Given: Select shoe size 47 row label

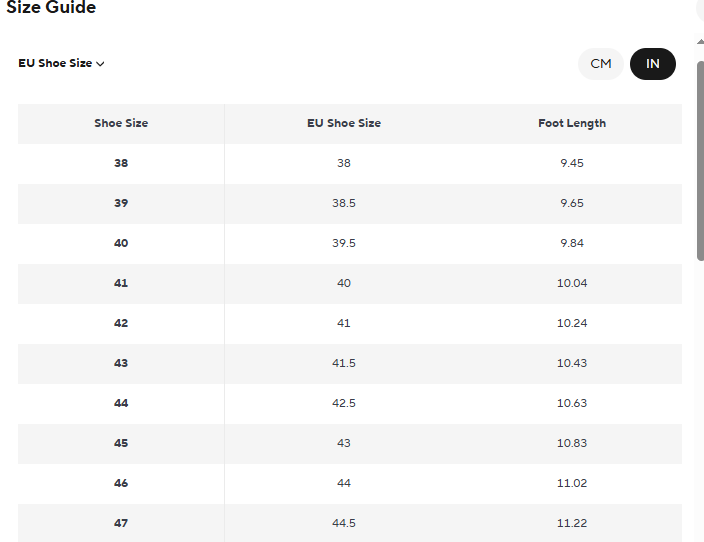Looking at the screenshot, I should point(121,523).
